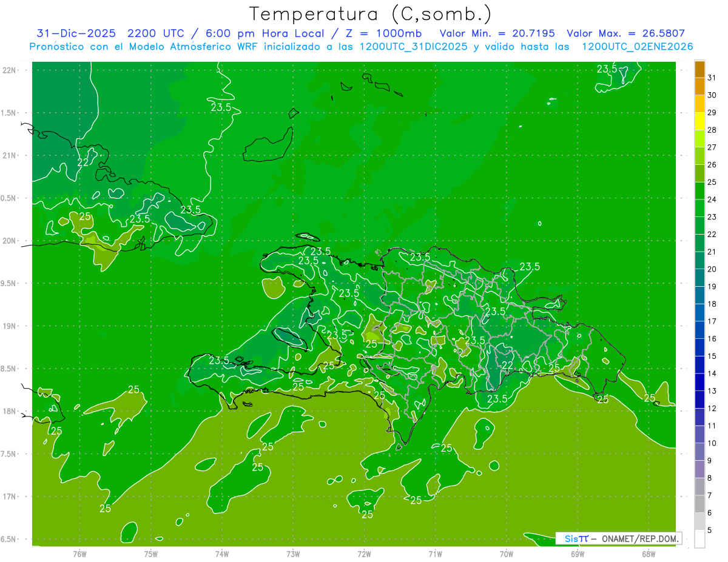The image size is (728, 562).
Task: Pick the yellow swatch between legend values 28 and 29
Action: pos(699,121)
